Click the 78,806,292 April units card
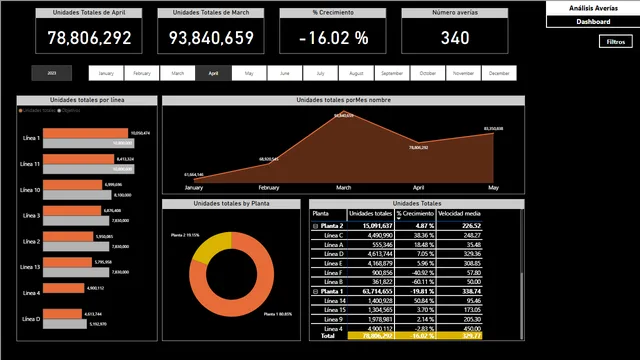 (x=89, y=31)
